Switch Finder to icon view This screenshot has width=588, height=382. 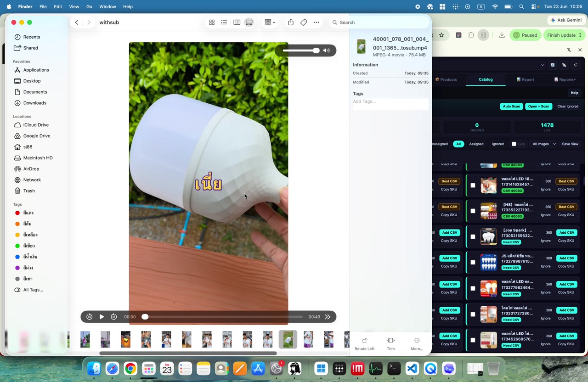coord(212,22)
